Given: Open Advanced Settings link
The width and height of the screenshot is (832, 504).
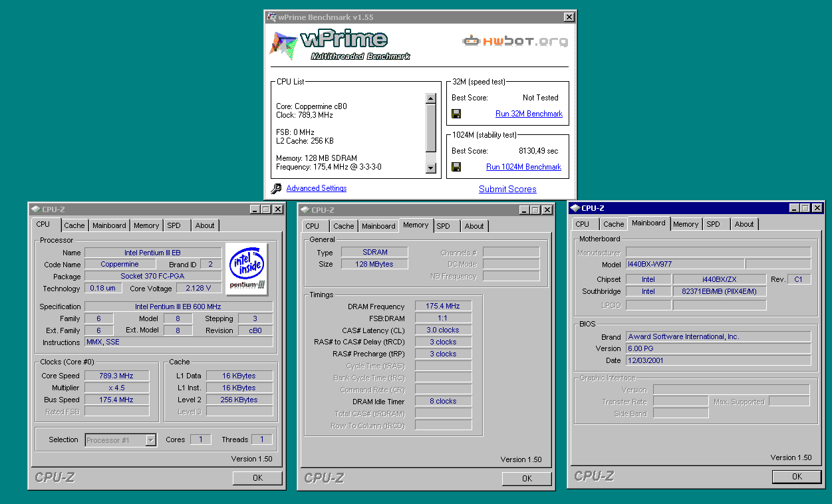Looking at the screenshot, I should 317,188.
